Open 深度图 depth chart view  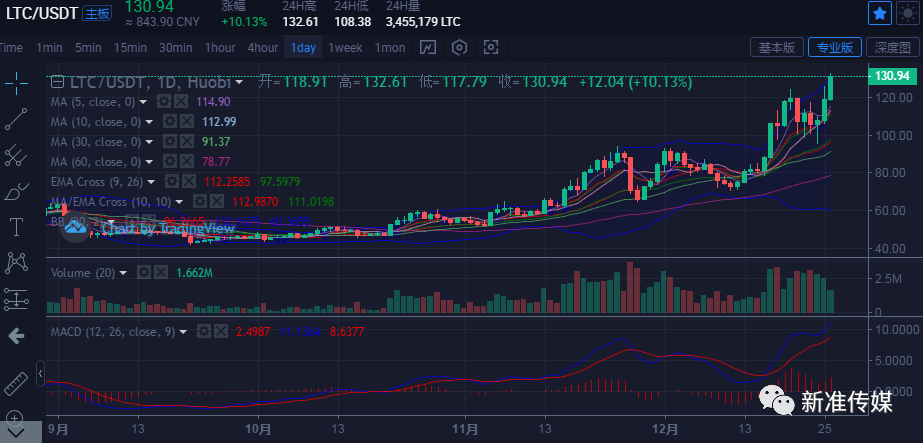coord(892,48)
